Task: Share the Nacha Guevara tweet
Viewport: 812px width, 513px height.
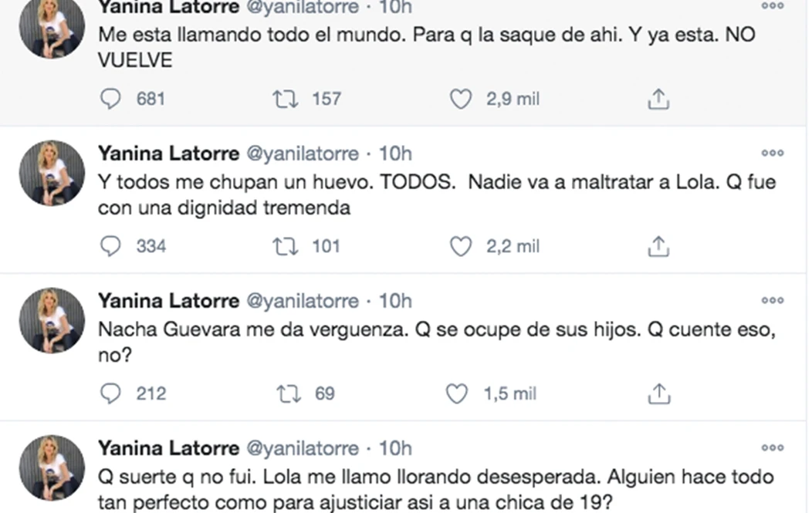Action: pyautogui.click(x=658, y=393)
